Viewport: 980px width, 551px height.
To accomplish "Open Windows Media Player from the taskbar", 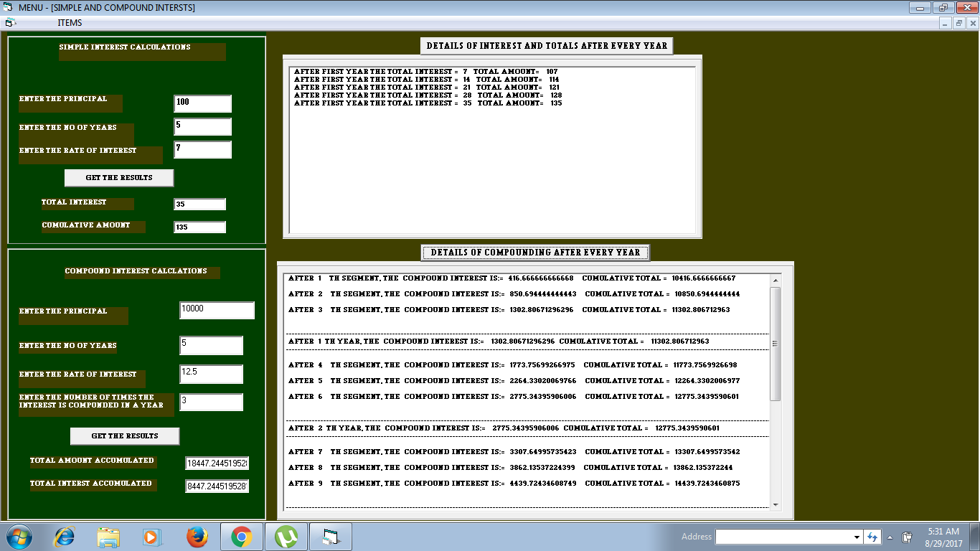I will [x=151, y=537].
